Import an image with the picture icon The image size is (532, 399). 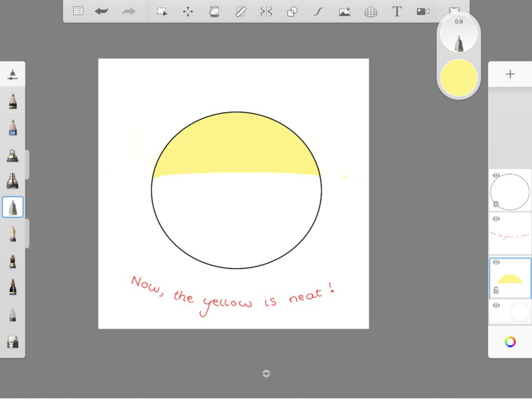click(x=345, y=12)
